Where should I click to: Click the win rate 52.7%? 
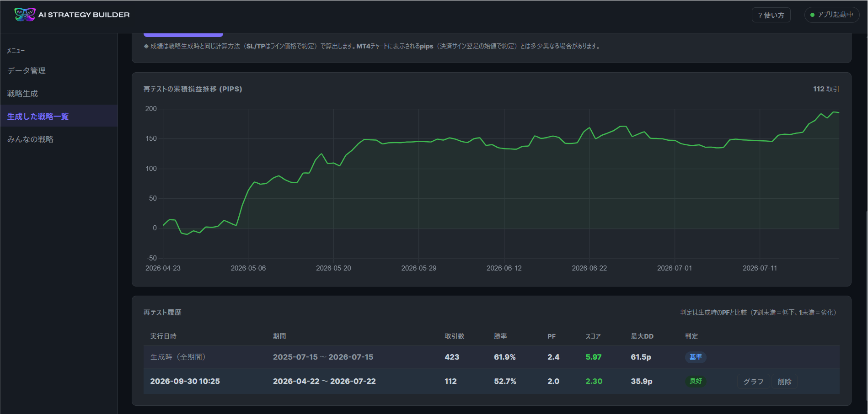505,381
